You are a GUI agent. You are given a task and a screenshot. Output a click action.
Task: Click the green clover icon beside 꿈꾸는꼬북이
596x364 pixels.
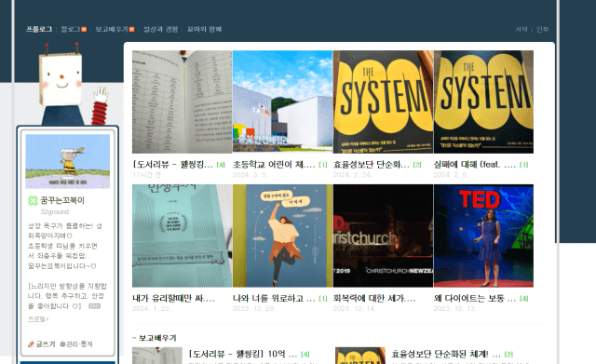coord(33,200)
